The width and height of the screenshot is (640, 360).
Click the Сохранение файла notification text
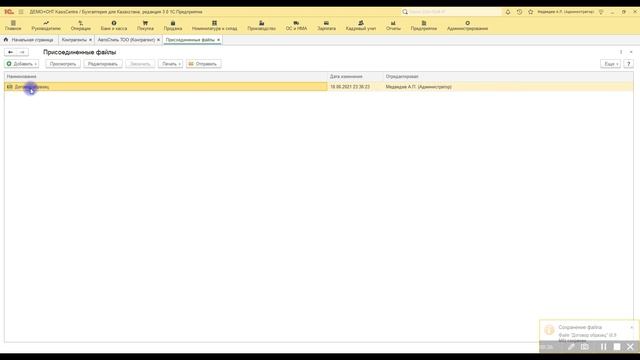580,327
